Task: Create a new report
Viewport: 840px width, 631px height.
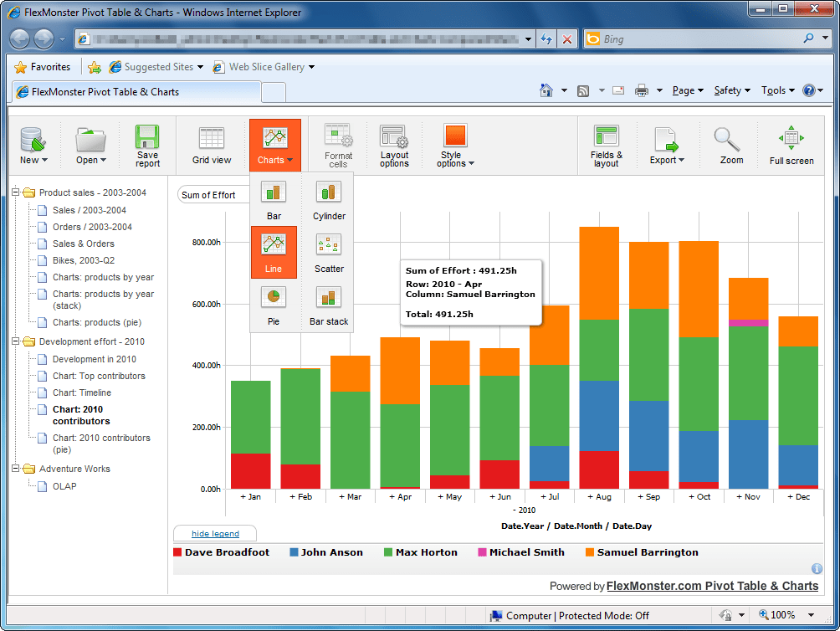Action: point(33,145)
